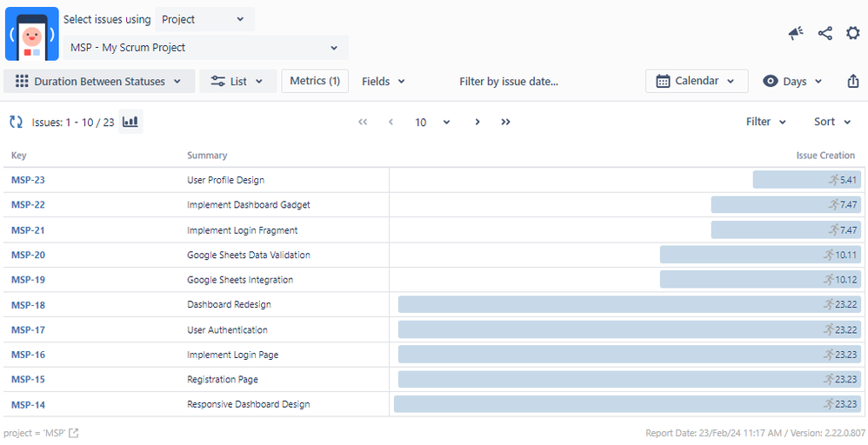Select the Google Sheets Integration summary
Screen dimensions: 868x445
click(240, 280)
